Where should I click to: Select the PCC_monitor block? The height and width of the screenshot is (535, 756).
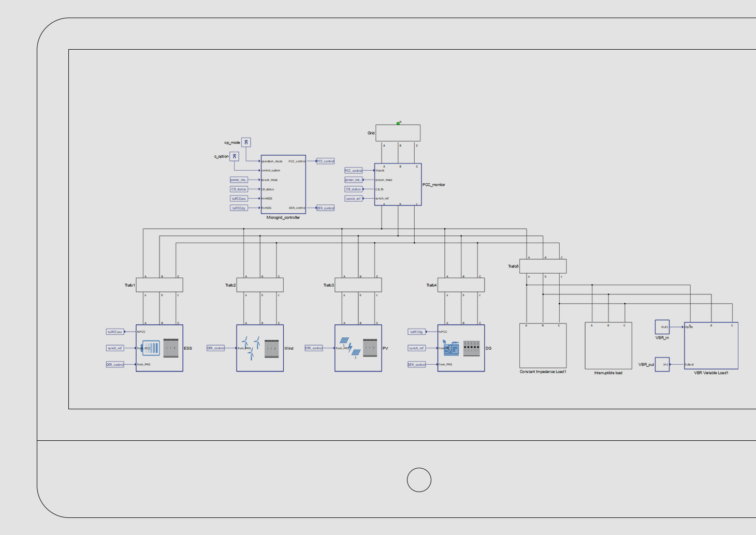(398, 185)
